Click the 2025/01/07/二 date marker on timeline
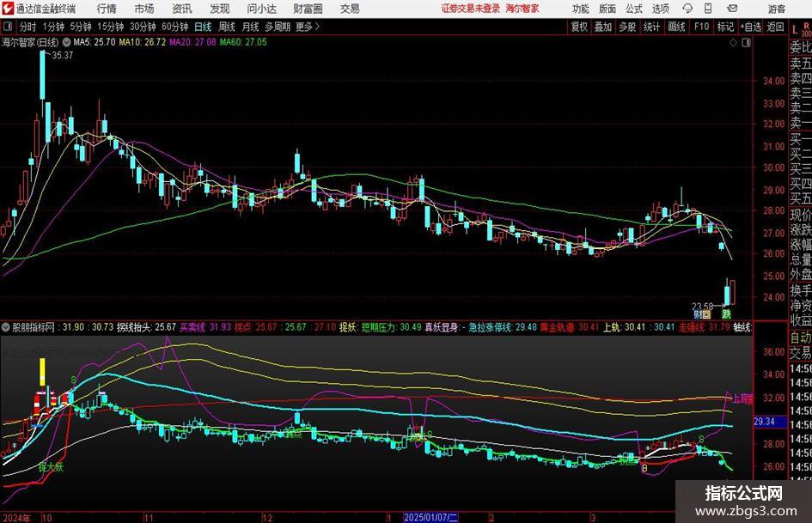The height and width of the screenshot is (523, 812). point(430,517)
